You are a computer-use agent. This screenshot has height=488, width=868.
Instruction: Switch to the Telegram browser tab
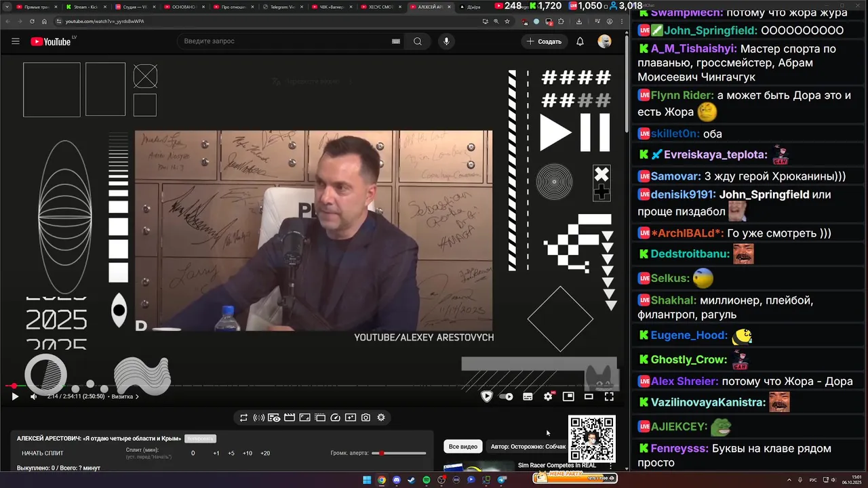coord(282,7)
